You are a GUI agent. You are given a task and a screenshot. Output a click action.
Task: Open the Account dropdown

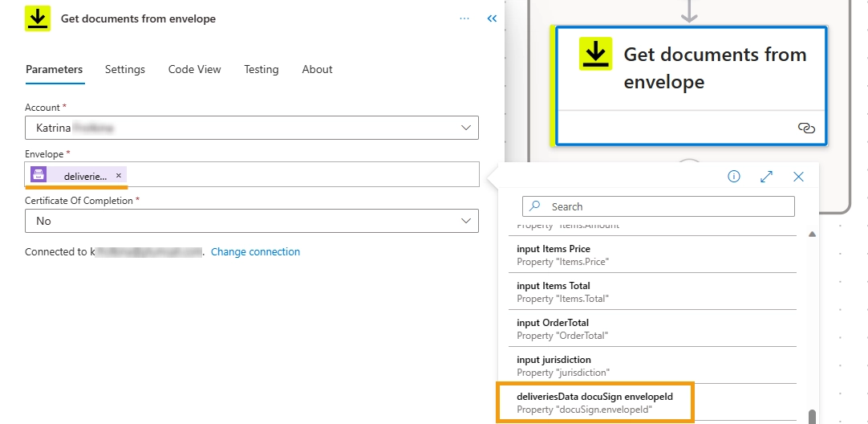click(x=252, y=128)
